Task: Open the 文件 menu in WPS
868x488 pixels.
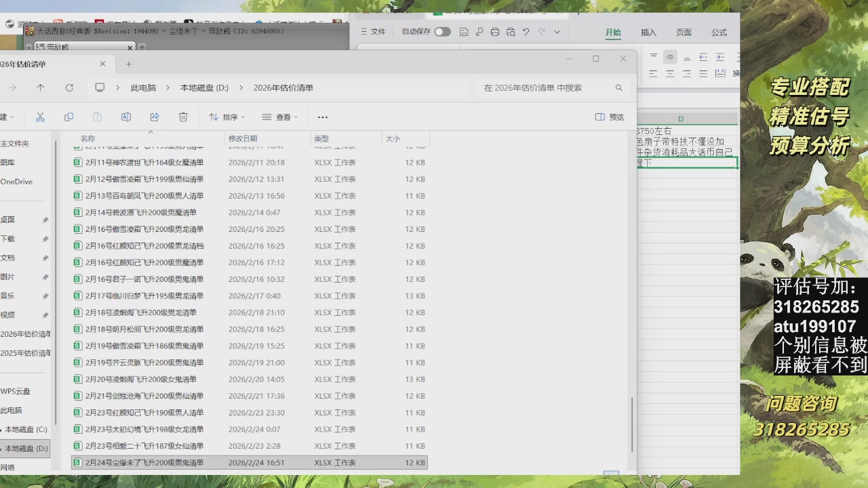Action: pos(372,32)
